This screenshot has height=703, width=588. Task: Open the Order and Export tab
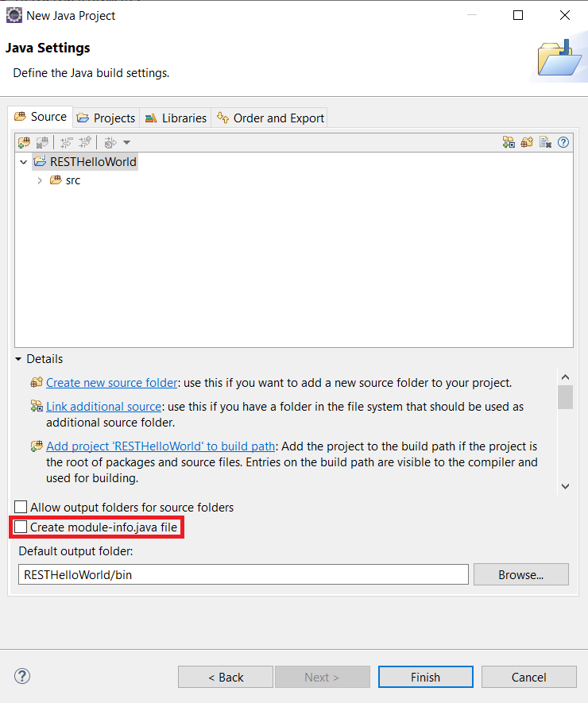tap(270, 118)
